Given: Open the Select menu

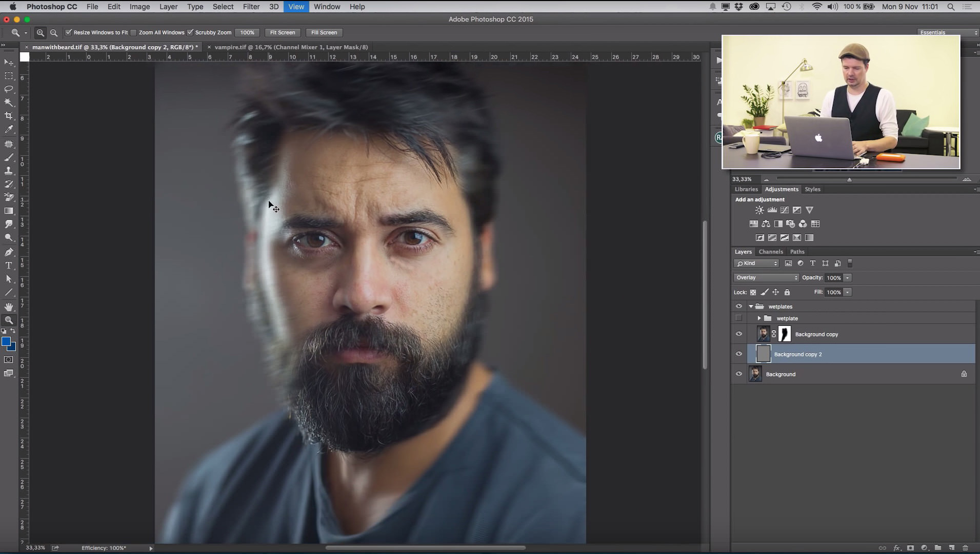Looking at the screenshot, I should (x=223, y=7).
